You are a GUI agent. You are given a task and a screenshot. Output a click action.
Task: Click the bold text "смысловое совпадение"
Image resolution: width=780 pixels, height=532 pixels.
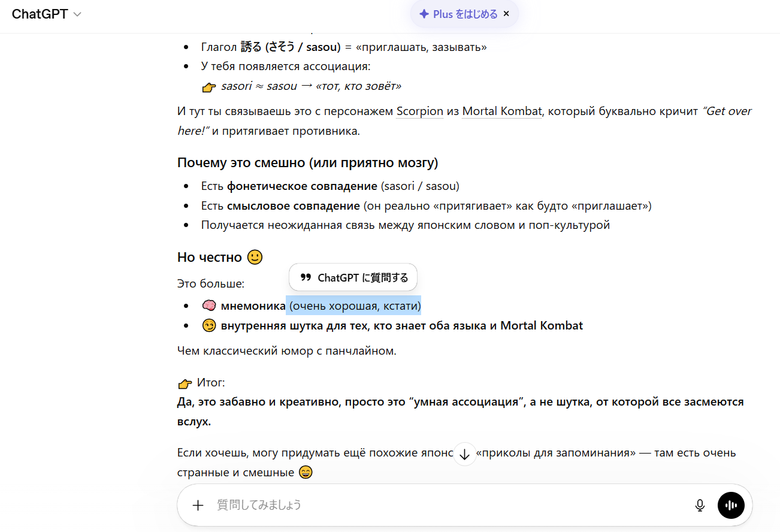[294, 206]
